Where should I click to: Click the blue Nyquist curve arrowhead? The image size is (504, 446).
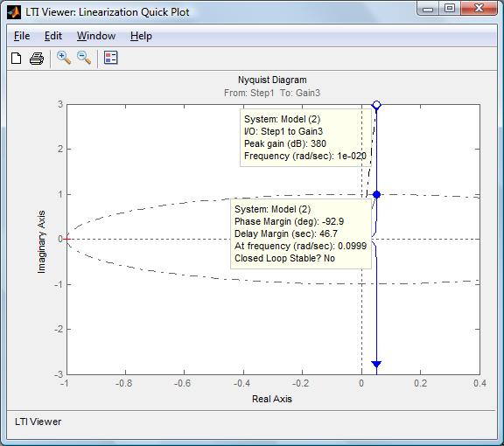(376, 364)
